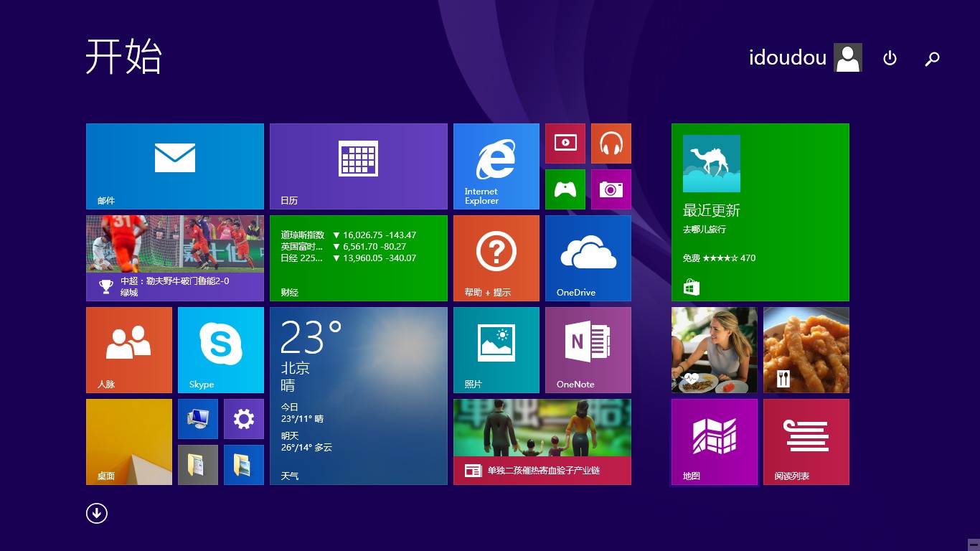This screenshot has height=551, width=980.
Task: Open the OneDrive cloud tile
Action: (588, 258)
